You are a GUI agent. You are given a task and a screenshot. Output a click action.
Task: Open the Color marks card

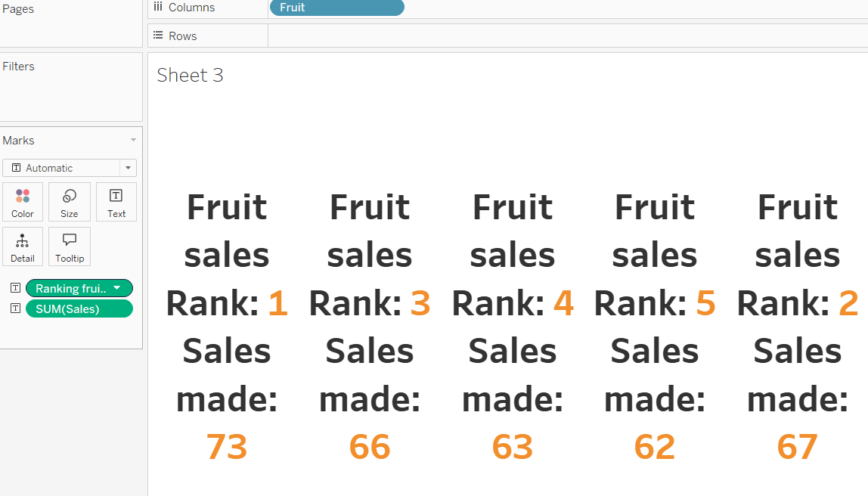click(x=23, y=202)
